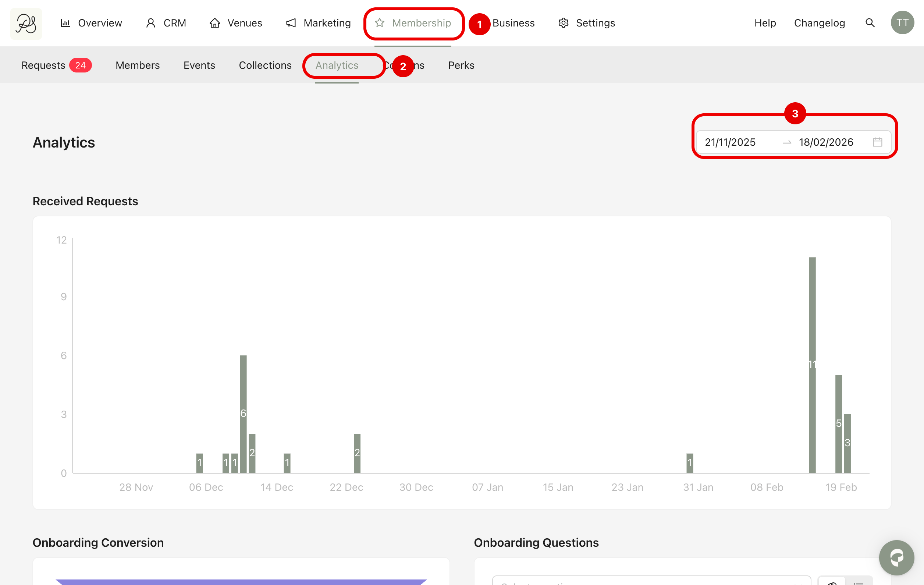Open the Events tab

[x=199, y=65]
